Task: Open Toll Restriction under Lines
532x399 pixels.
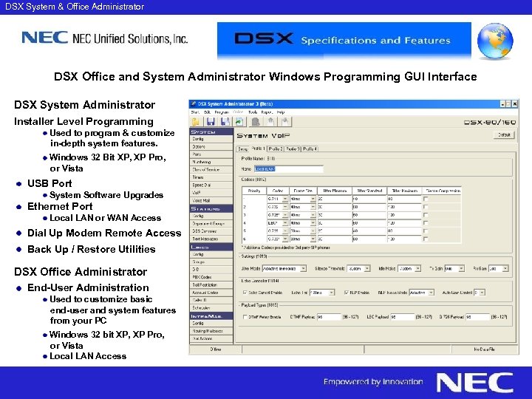Action: tap(211, 285)
